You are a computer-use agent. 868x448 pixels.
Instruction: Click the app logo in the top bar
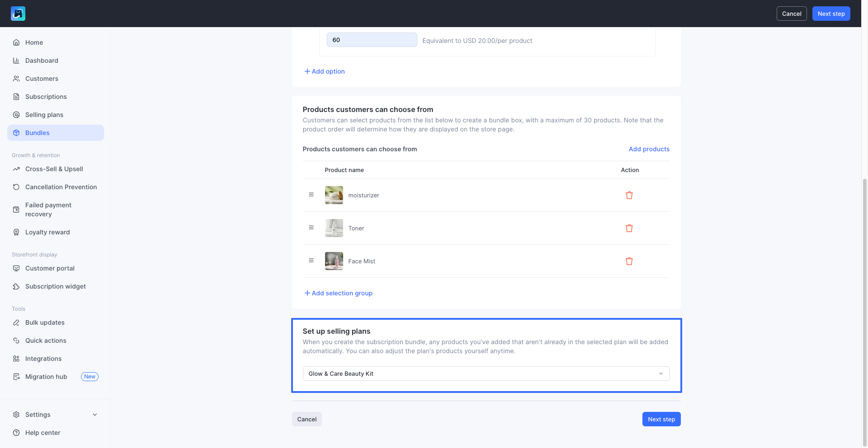click(18, 14)
